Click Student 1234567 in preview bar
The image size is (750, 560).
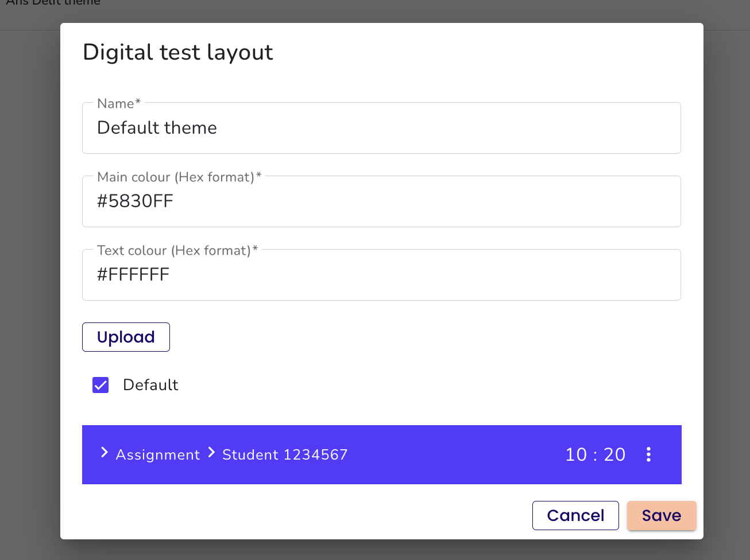285,454
